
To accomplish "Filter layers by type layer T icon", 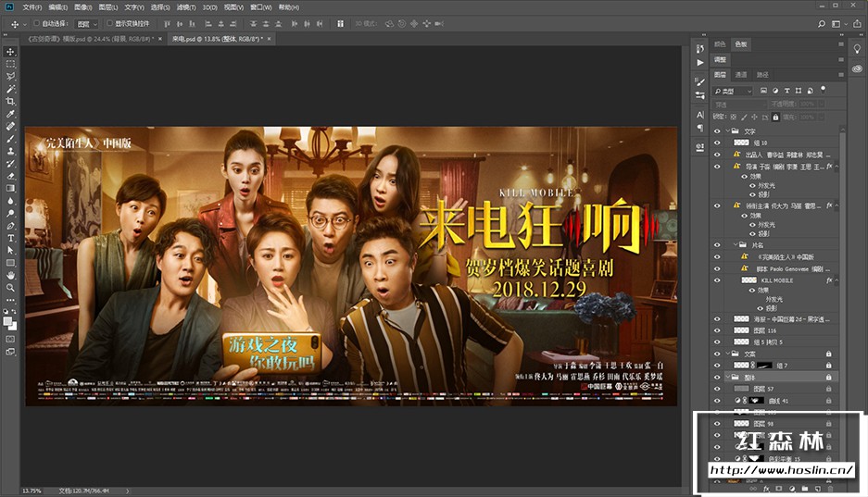I will pos(786,91).
